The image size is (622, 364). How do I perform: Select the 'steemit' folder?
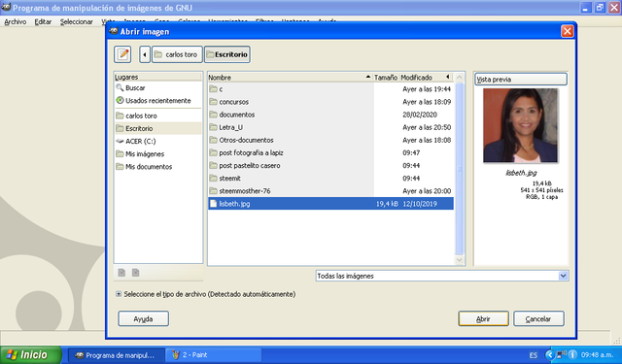pyautogui.click(x=330, y=179)
